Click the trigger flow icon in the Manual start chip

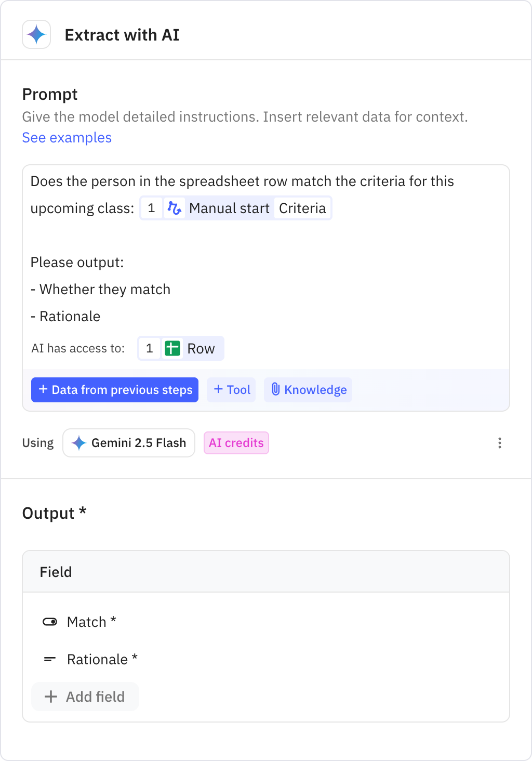[x=175, y=208]
